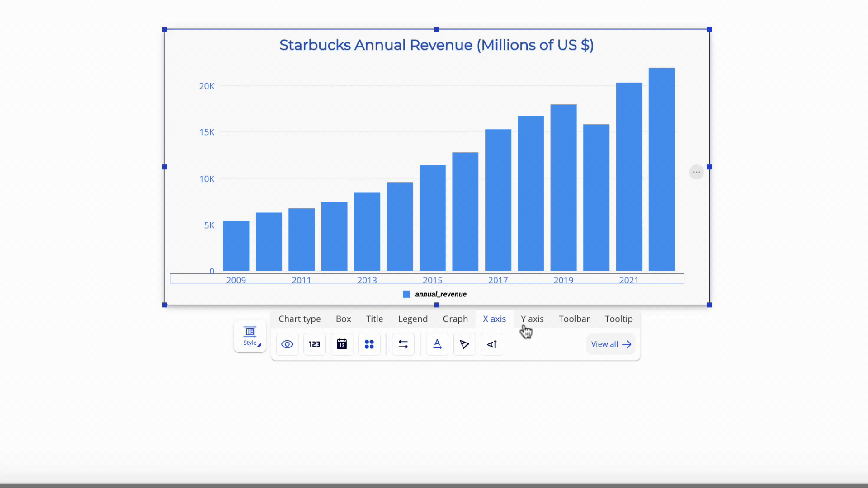Screen dimensions: 868x488
Task: Click the 123 number format icon
Action: coord(315,344)
